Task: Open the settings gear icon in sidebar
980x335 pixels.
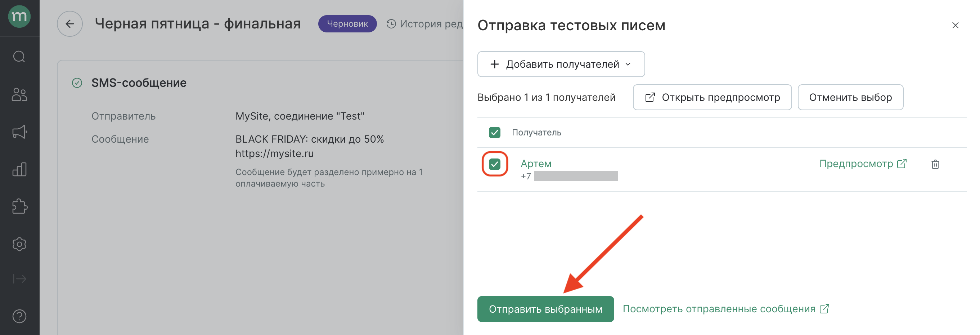Action: pos(19,244)
